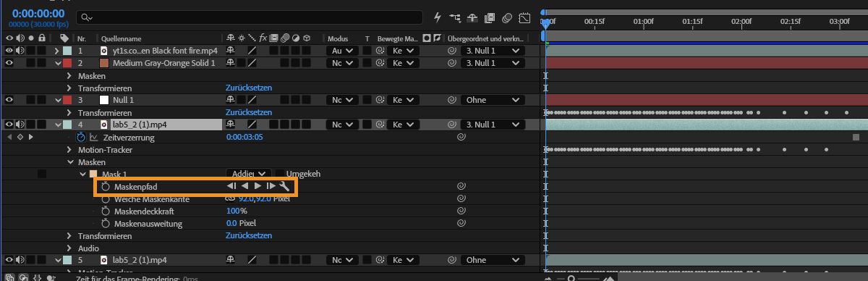Click the label tag column header icon
The width and height of the screenshot is (868, 281).
tap(64, 38)
